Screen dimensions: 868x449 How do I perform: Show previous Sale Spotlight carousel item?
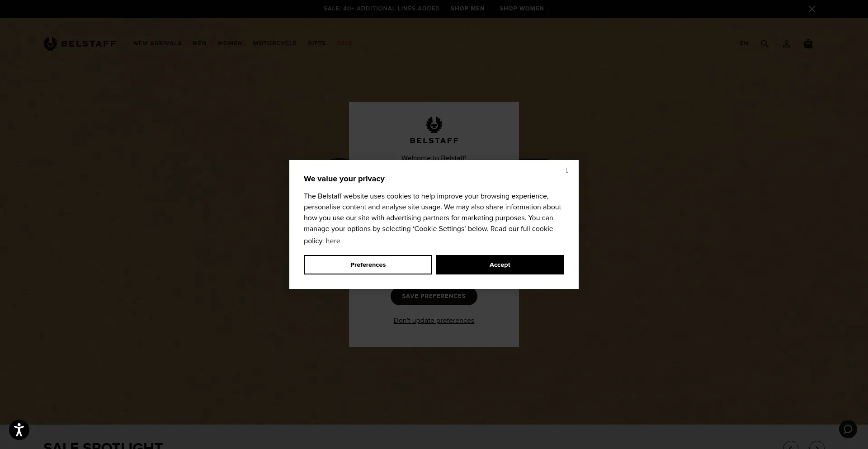(791, 445)
